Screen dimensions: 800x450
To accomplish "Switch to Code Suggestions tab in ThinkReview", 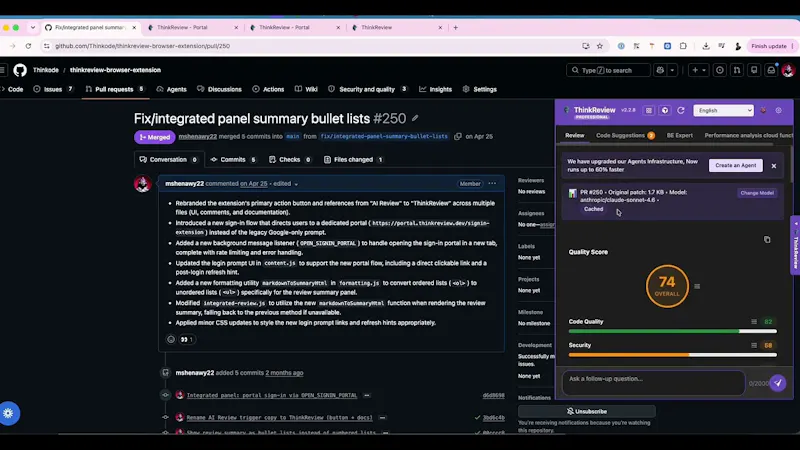I will point(625,135).
